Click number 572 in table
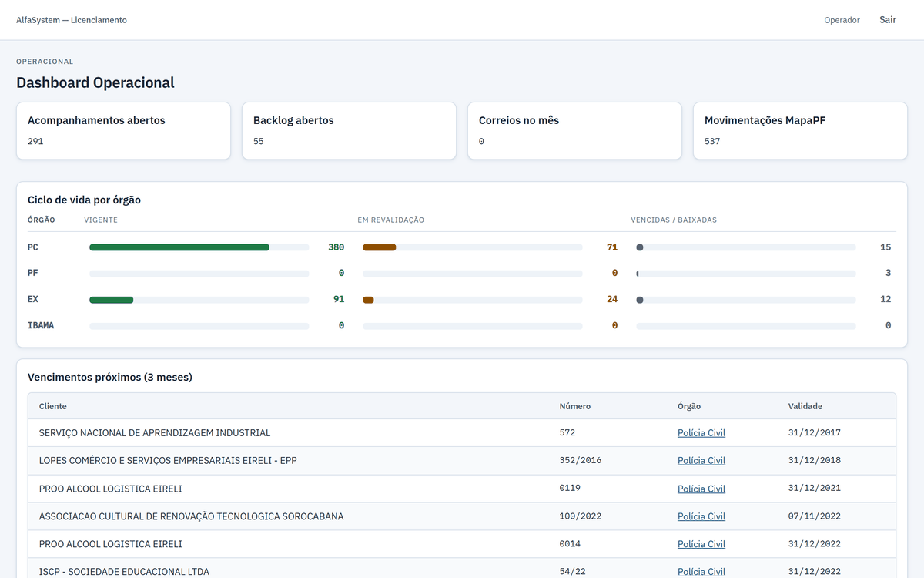 567,433
